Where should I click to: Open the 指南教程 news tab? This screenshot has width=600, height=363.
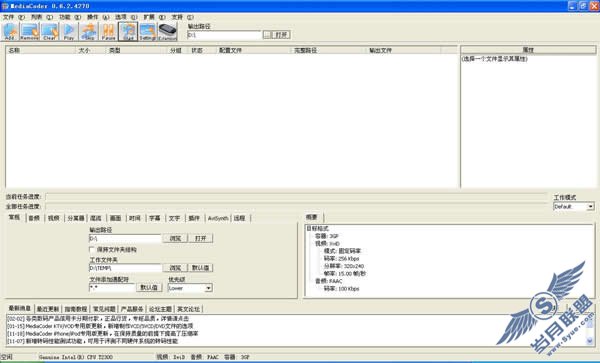(76, 309)
